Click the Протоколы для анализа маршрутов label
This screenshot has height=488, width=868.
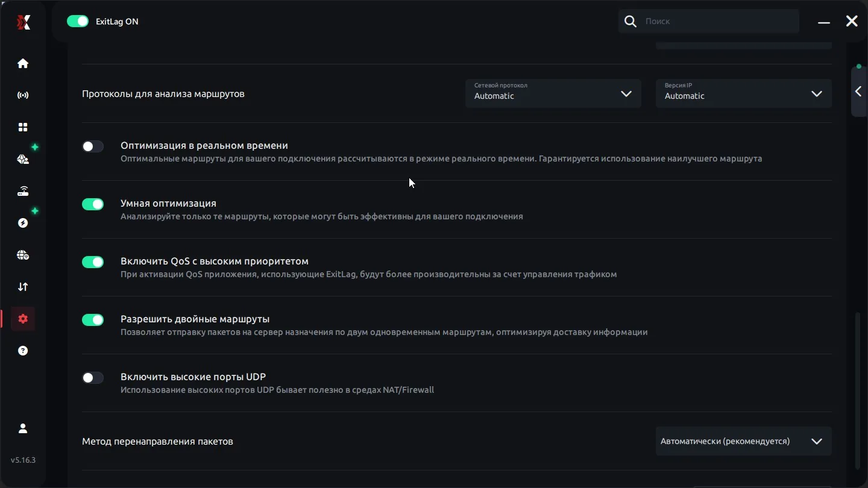point(163,94)
